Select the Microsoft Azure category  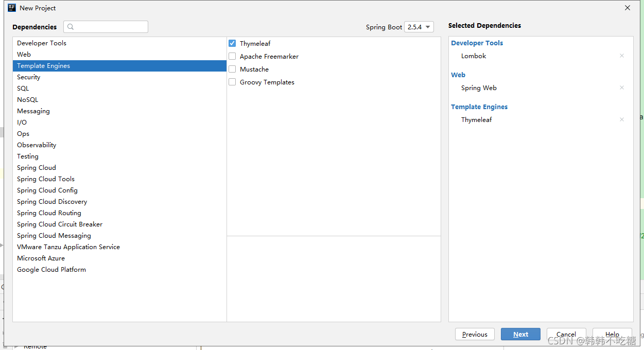(x=119, y=258)
